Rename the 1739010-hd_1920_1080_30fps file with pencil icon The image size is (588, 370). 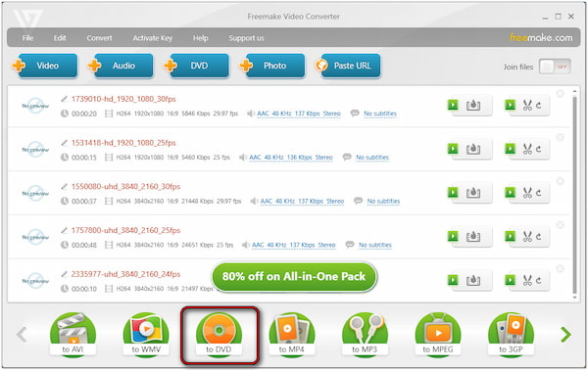pos(64,99)
